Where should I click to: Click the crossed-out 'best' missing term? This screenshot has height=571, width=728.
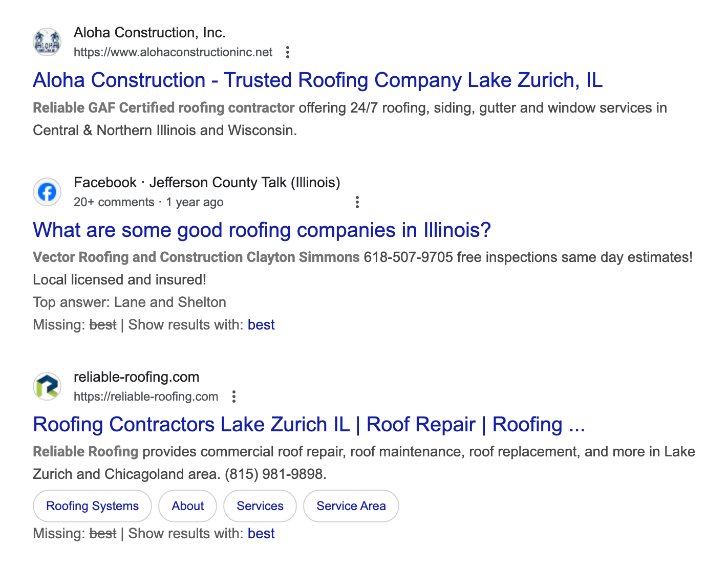(102, 324)
